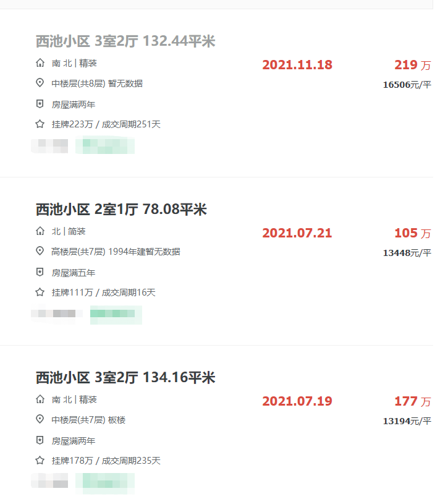Viewport: 448px width, 499px height.
Task: Click location pin icon next to 中楼层(共8层)
Action: coord(40,83)
